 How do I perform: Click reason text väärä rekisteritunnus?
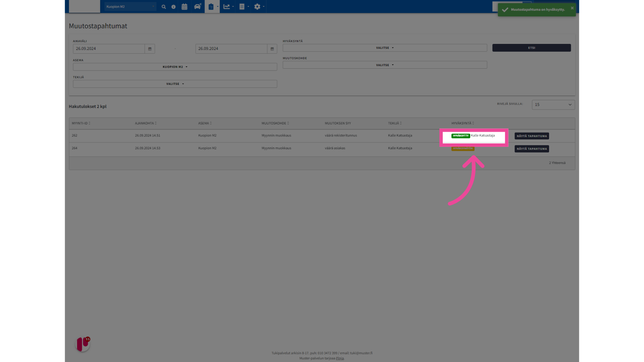[341, 136]
